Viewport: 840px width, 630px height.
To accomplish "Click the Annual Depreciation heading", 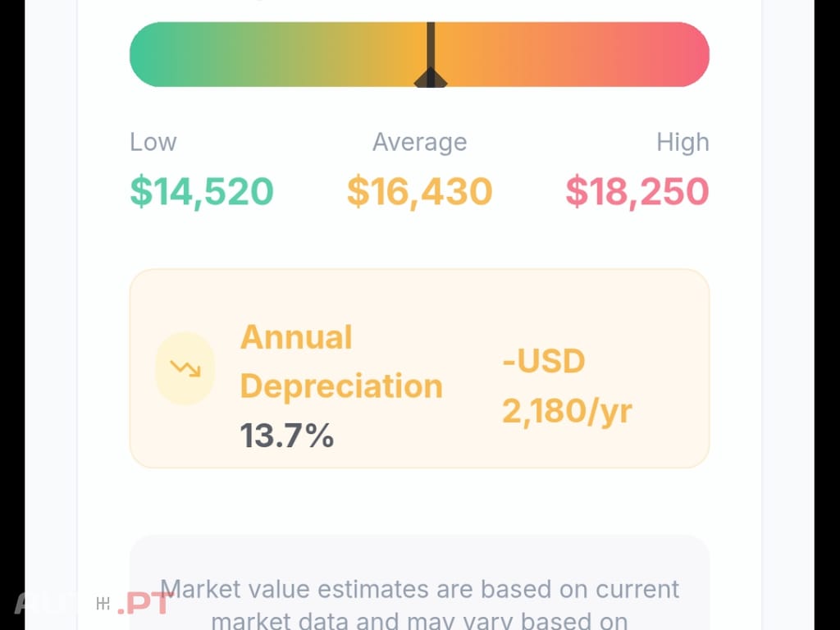I will tap(340, 362).
